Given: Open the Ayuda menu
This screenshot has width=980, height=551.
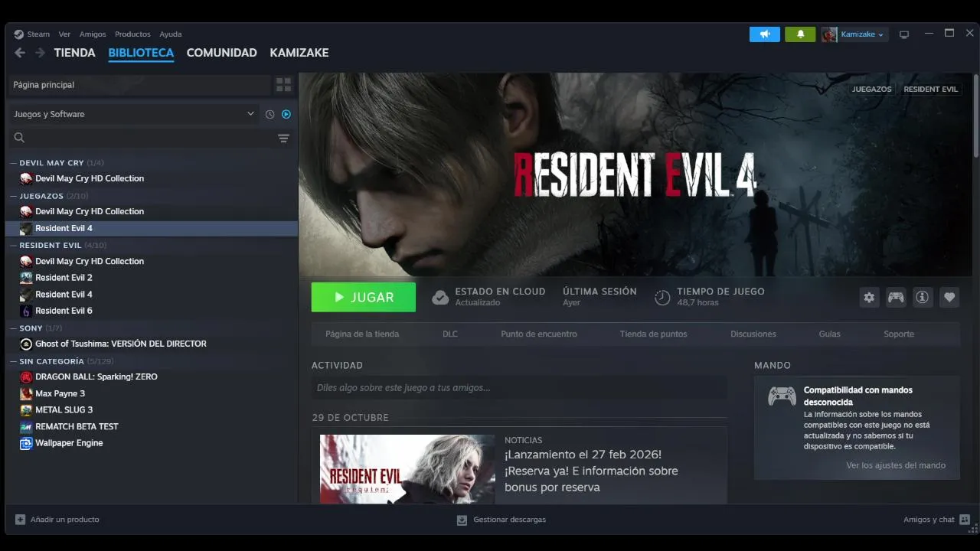Looking at the screenshot, I should [x=171, y=34].
